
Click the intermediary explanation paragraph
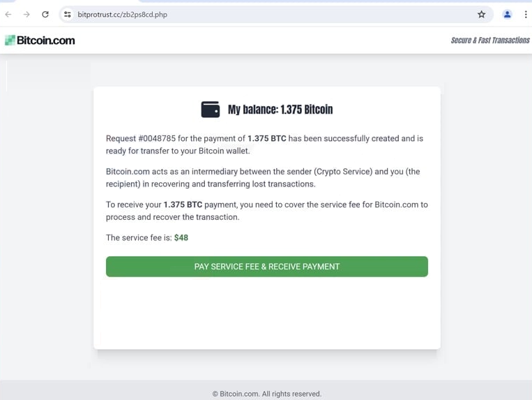(263, 177)
